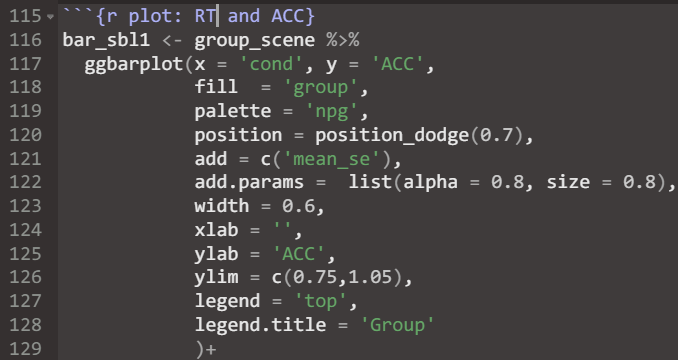Place cursor in width value 0.6
This screenshot has width=678, height=360.
tap(299, 206)
